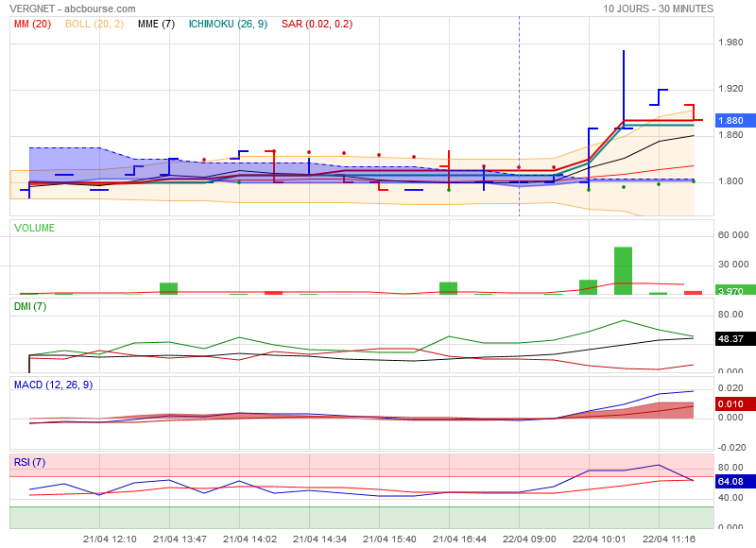
Task: Click the vertical dashed blue day separator
Action: tap(519, 115)
